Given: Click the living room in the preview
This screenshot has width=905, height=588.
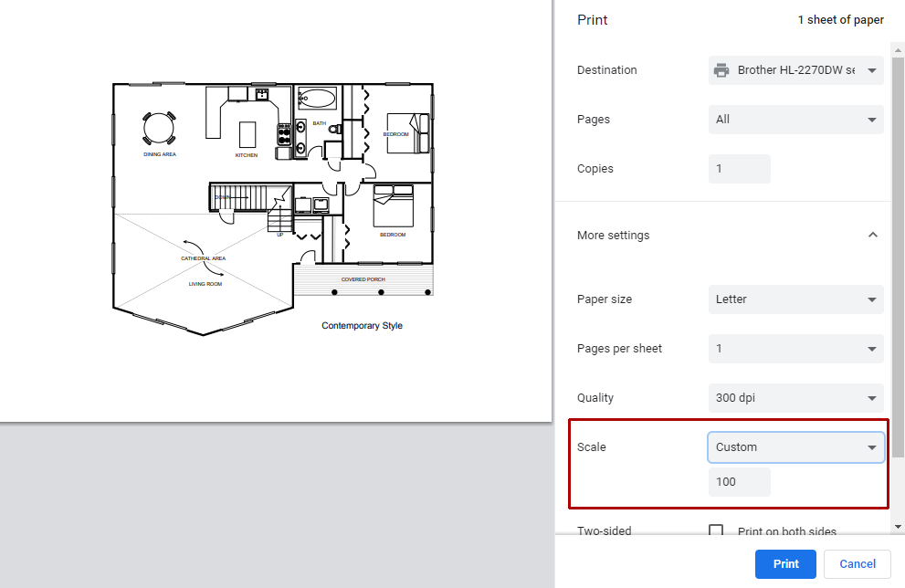Looking at the screenshot, I should (x=205, y=283).
